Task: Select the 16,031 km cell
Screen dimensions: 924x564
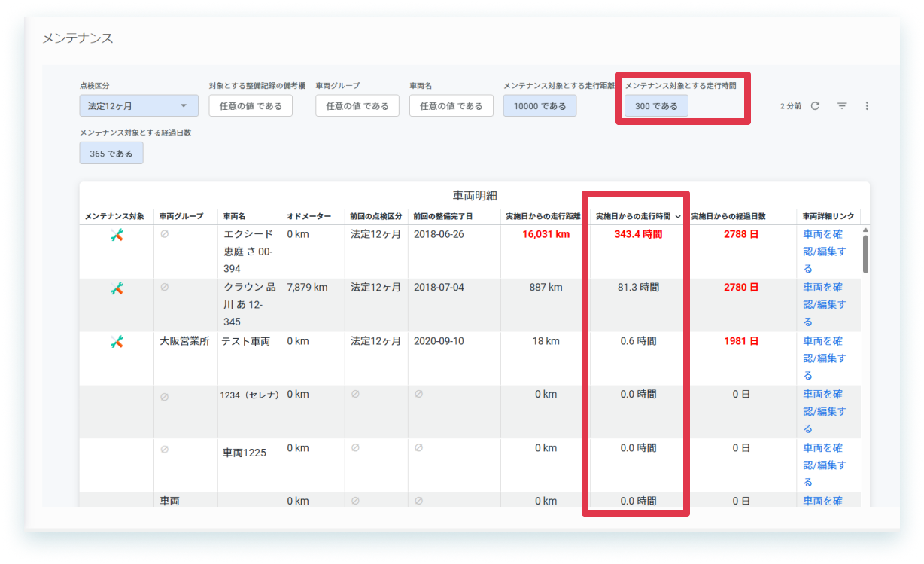Action: (546, 234)
